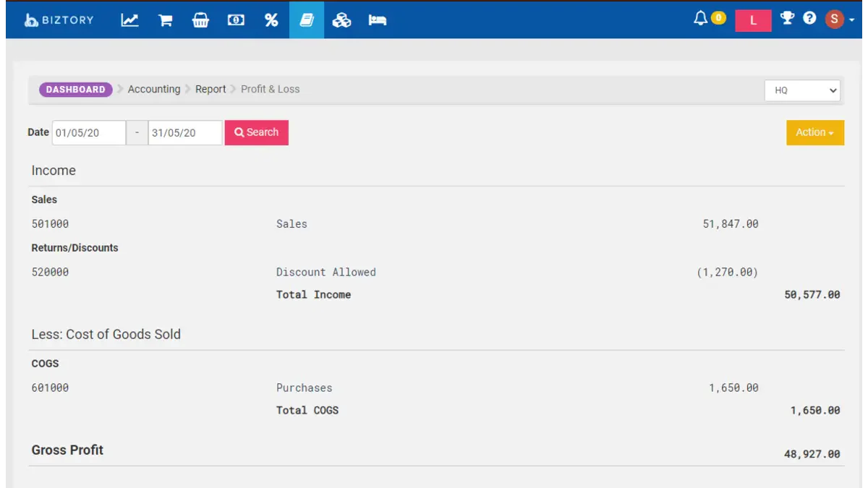Viewport: 868px width, 488px height.
Task: Open the money banknote icon
Action: (x=236, y=20)
